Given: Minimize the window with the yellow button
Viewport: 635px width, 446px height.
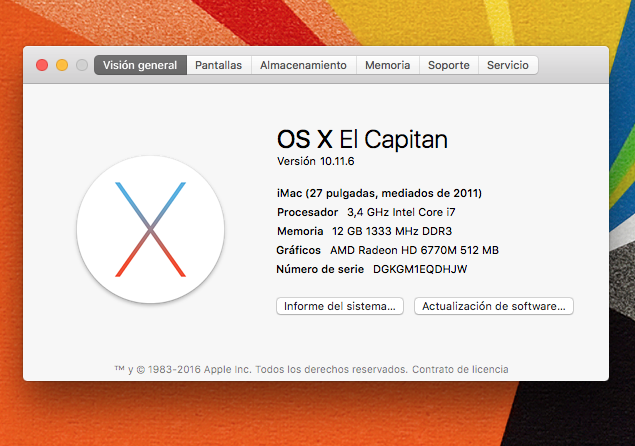Looking at the screenshot, I should [x=62, y=65].
